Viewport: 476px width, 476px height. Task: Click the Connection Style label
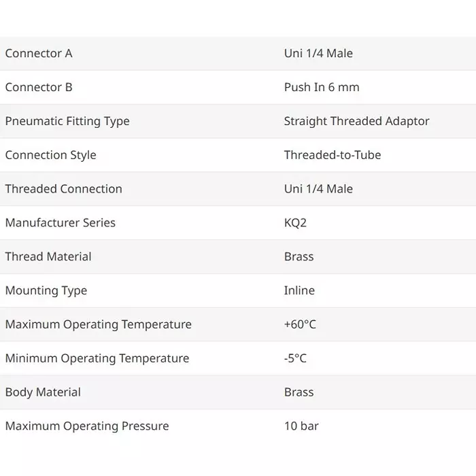click(x=51, y=155)
